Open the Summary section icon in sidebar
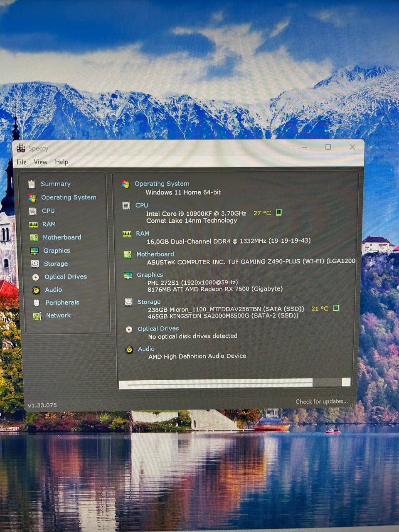 pyautogui.click(x=31, y=184)
